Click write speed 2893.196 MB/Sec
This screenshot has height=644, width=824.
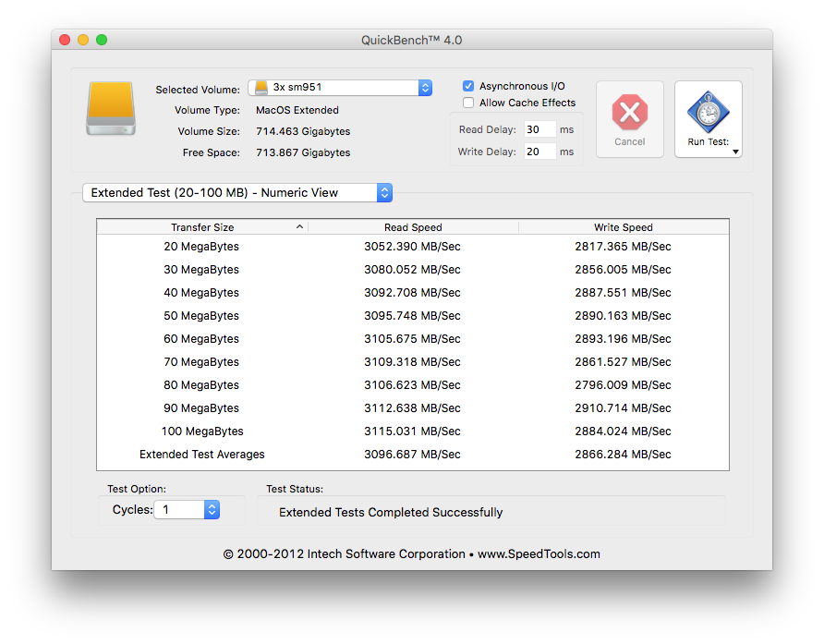pos(623,338)
